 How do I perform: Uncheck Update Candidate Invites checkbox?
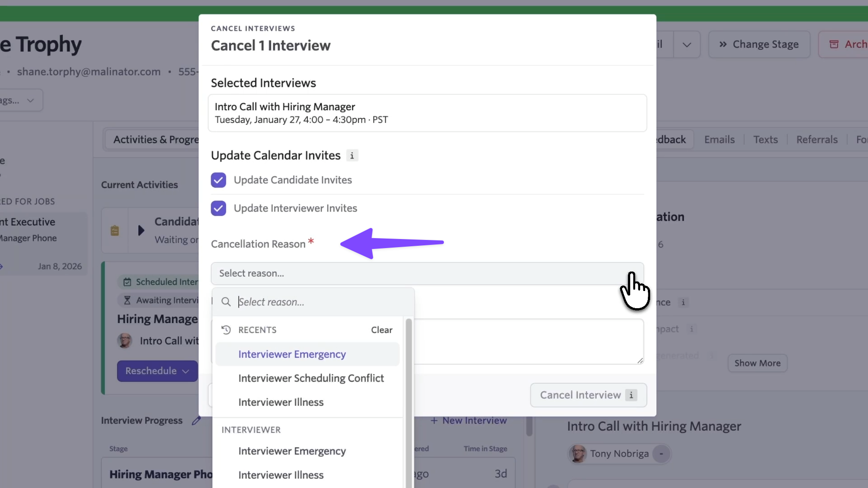[218, 180]
